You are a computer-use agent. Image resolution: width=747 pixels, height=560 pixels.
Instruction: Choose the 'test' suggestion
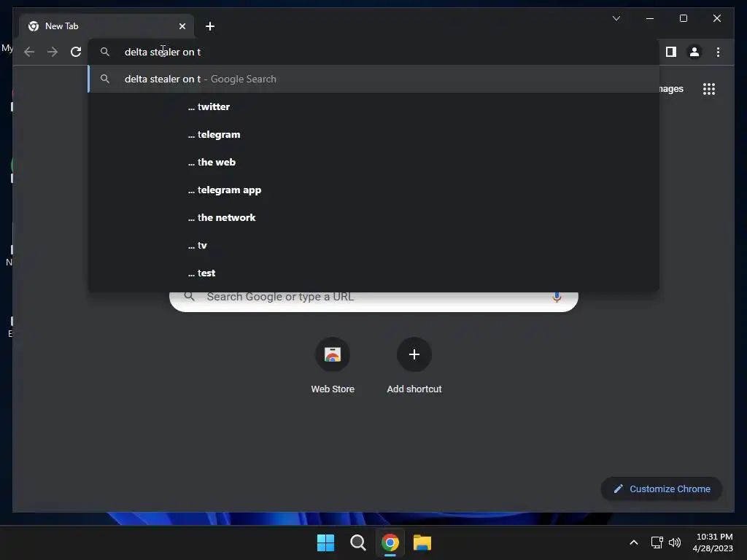click(374, 273)
